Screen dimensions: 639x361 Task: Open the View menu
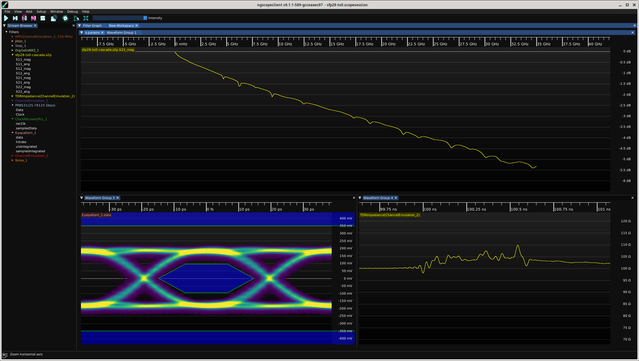(x=18, y=12)
